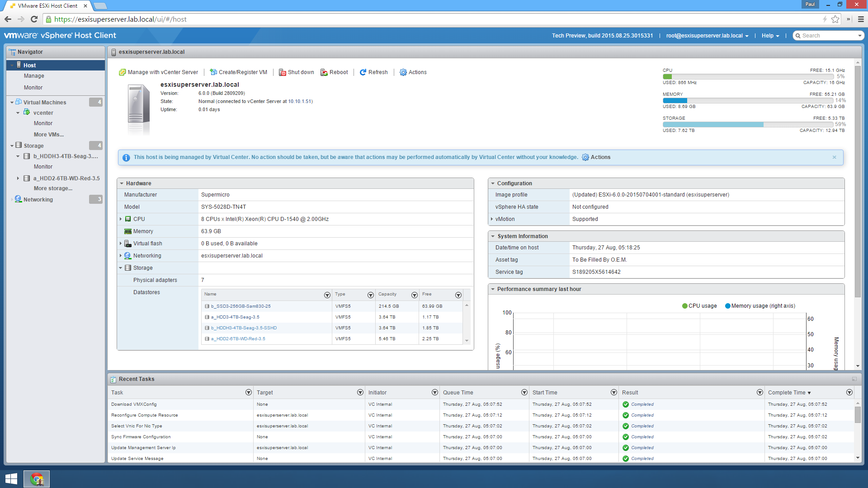This screenshot has height=488, width=868.
Task: Open the Task column filter
Action: tap(249, 393)
